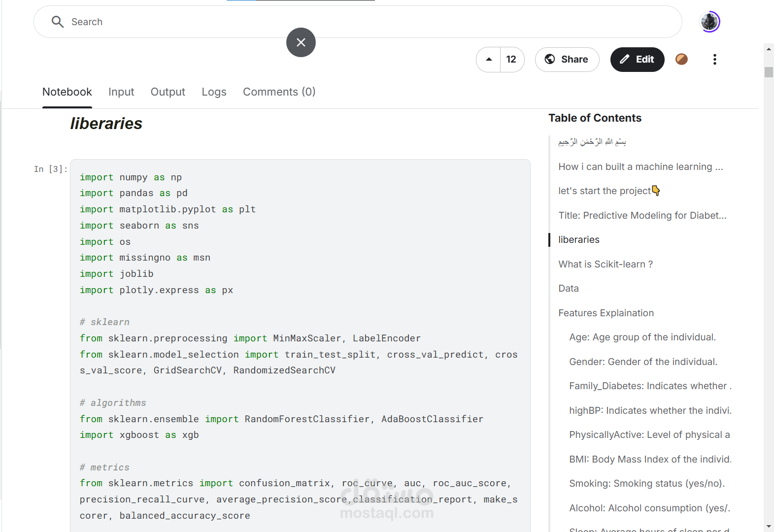This screenshot has width=774, height=532.
Task: Jump to 'What is Scikit-learn ?' section
Action: 606,265
